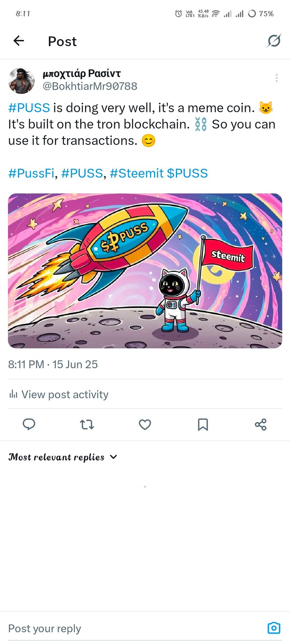Like the post with the heart button

[145, 424]
